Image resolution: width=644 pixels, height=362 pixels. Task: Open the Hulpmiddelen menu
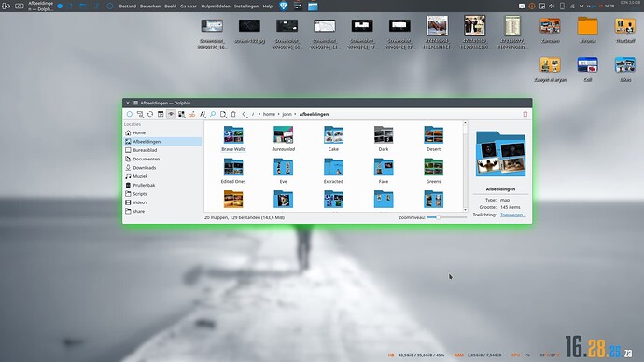216,7
